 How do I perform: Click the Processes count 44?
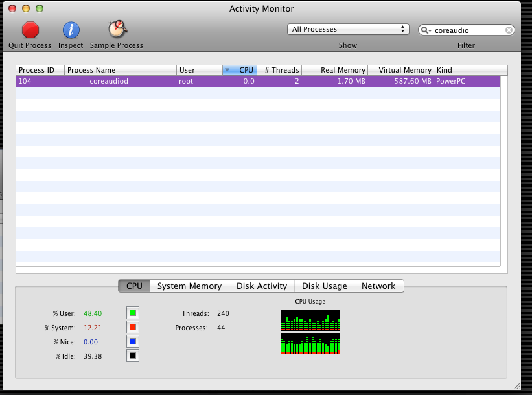[221, 328]
